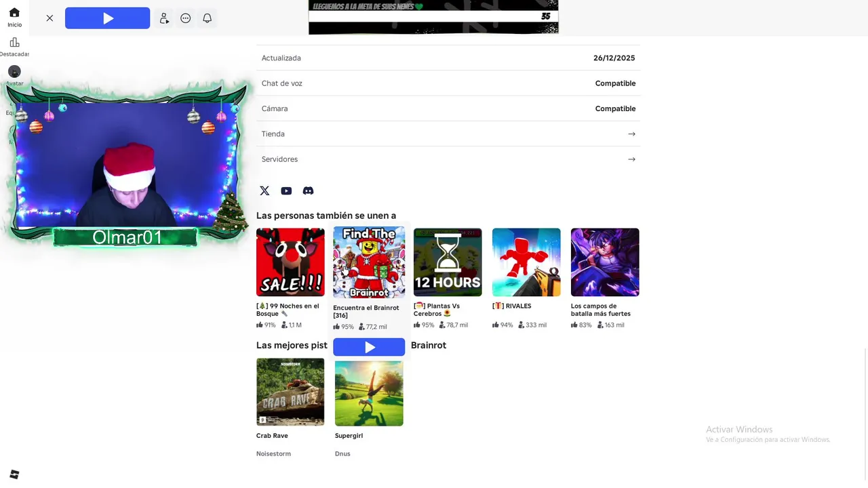
Task: Open the X (Twitter) social link
Action: 264,191
